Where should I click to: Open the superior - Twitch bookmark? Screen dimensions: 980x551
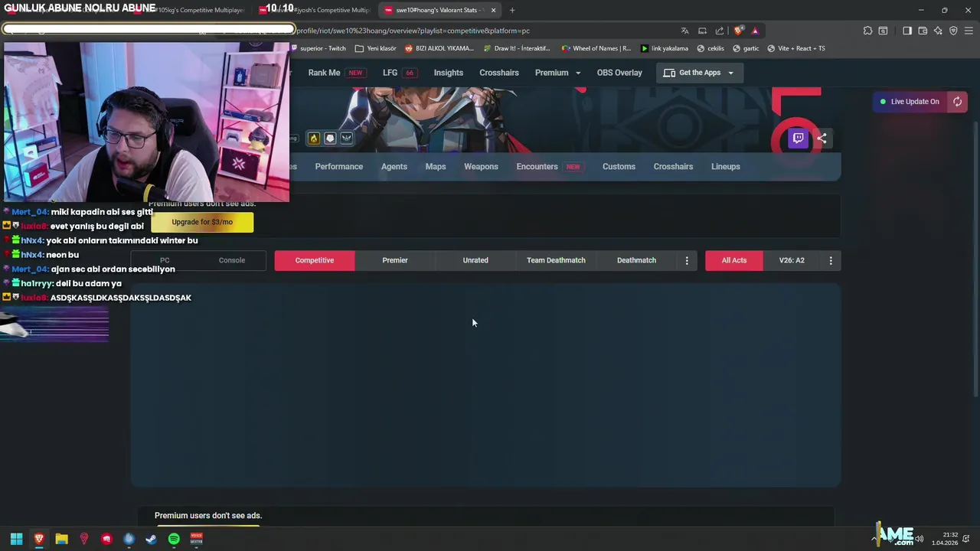click(318, 48)
